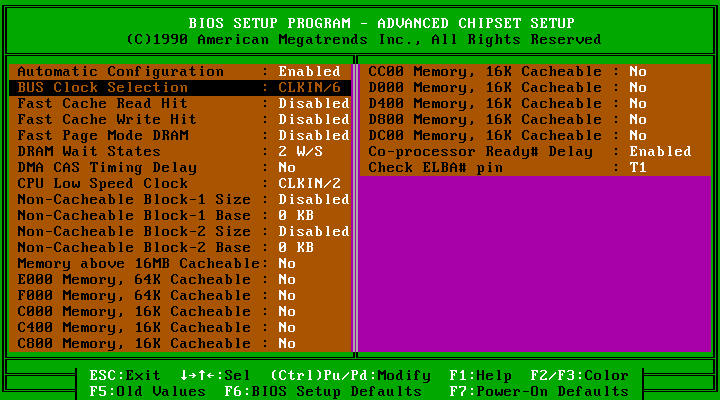Screen dimensions: 720x400
Task: Click the Non-Cacheable Block-1 Base 0 KB value
Action: pos(297,216)
